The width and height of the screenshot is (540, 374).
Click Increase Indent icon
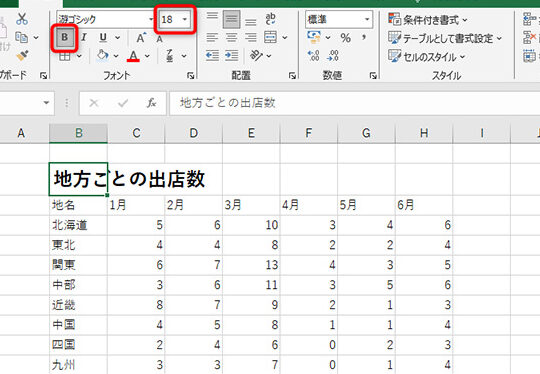click(x=231, y=55)
